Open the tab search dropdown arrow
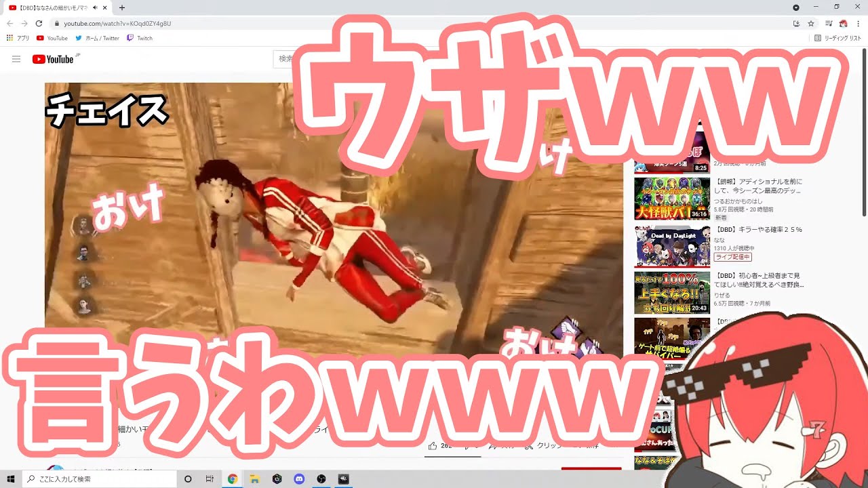868x488 pixels. pyautogui.click(x=796, y=7)
